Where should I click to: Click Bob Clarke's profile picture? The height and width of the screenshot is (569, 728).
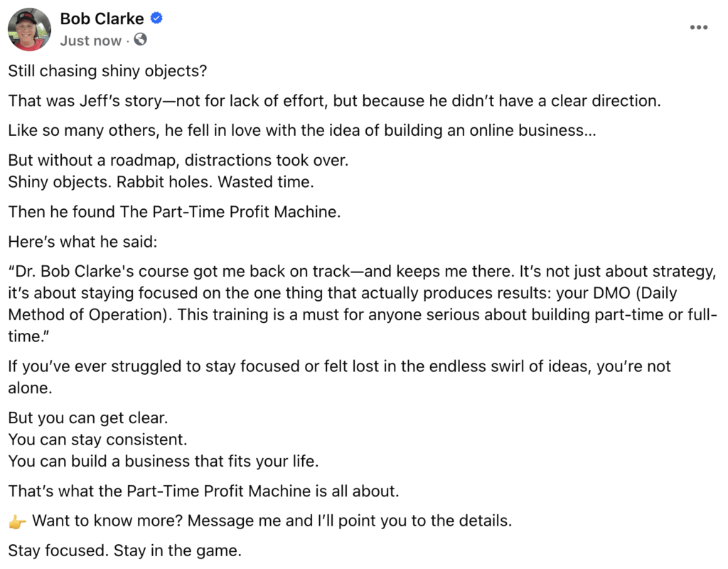pos(29,29)
